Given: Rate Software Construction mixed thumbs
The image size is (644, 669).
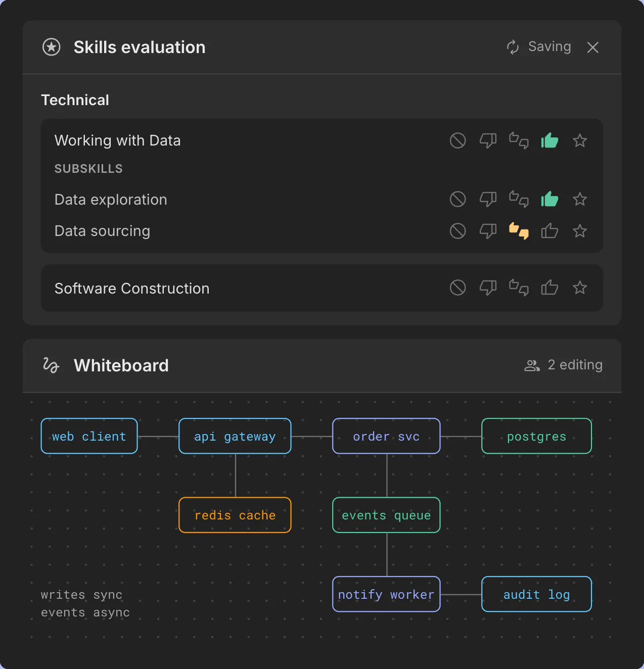Looking at the screenshot, I should point(519,288).
